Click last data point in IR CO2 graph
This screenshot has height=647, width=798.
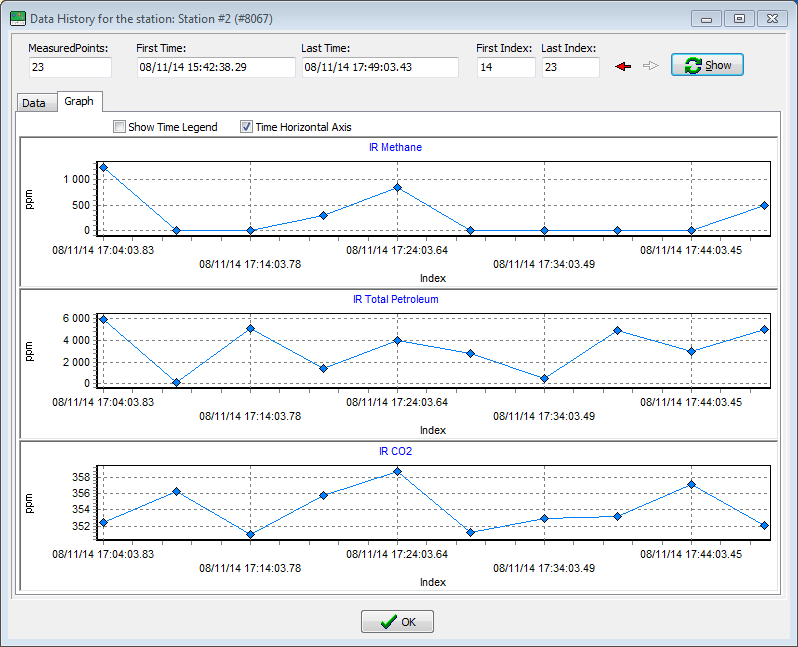[764, 525]
